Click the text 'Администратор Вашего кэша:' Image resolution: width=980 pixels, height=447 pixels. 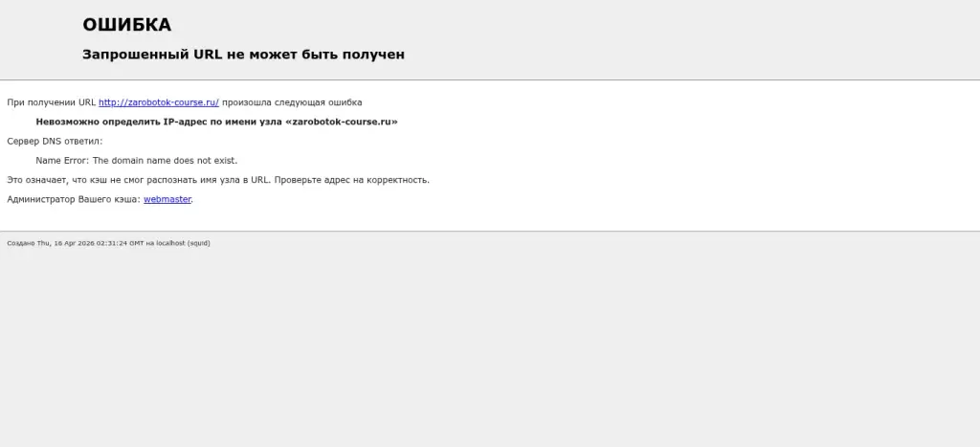pyautogui.click(x=74, y=199)
